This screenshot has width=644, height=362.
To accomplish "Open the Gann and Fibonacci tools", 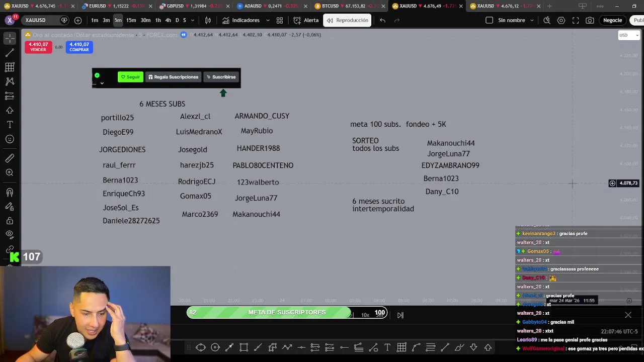I will (10, 67).
